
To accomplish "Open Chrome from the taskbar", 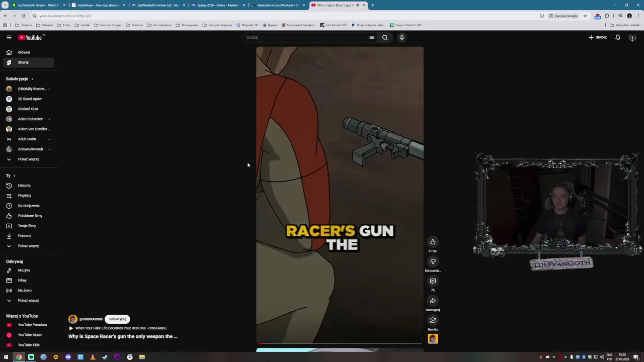I will click(x=19, y=357).
